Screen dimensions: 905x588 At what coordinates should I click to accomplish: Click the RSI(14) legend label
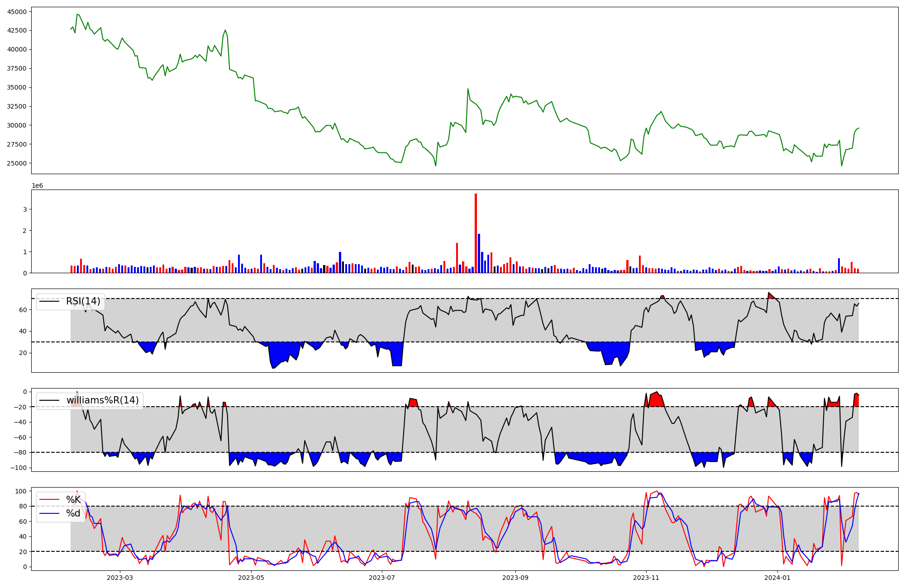click(x=83, y=301)
